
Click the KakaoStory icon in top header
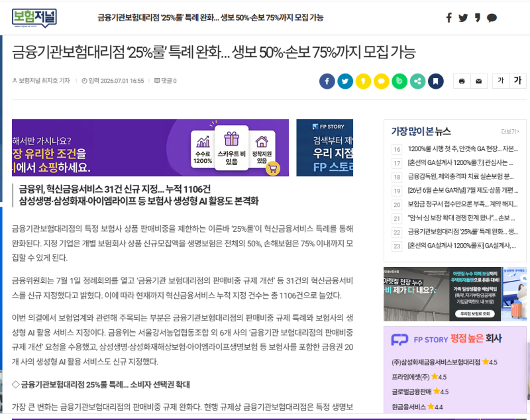tap(477, 18)
